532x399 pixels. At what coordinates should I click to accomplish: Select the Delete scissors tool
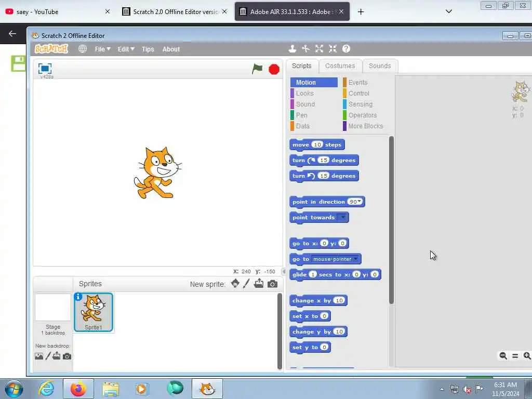[x=305, y=49]
